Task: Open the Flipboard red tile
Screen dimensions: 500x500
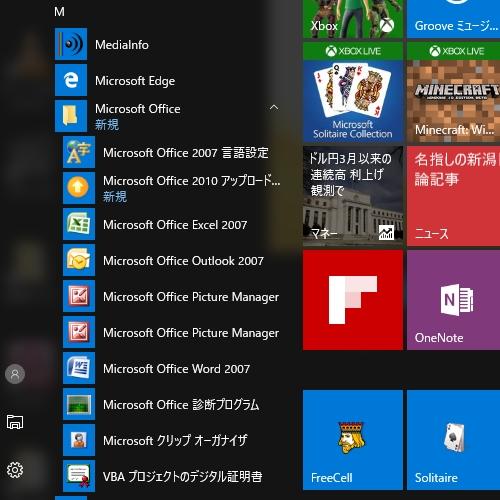Action: (x=353, y=300)
